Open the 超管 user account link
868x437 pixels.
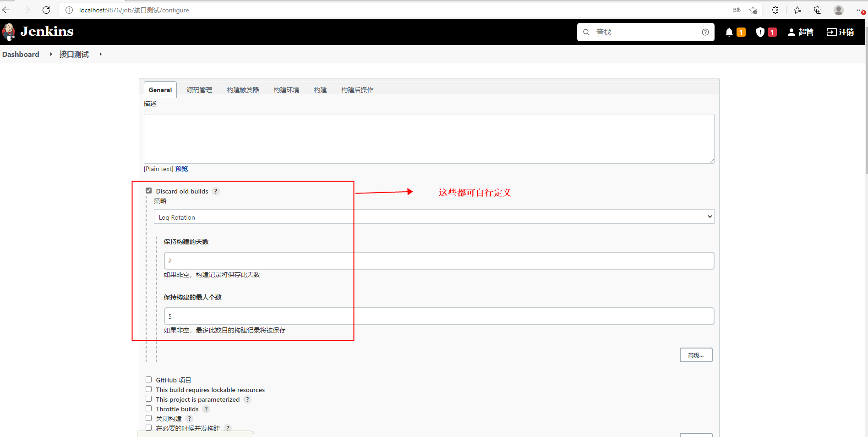801,32
